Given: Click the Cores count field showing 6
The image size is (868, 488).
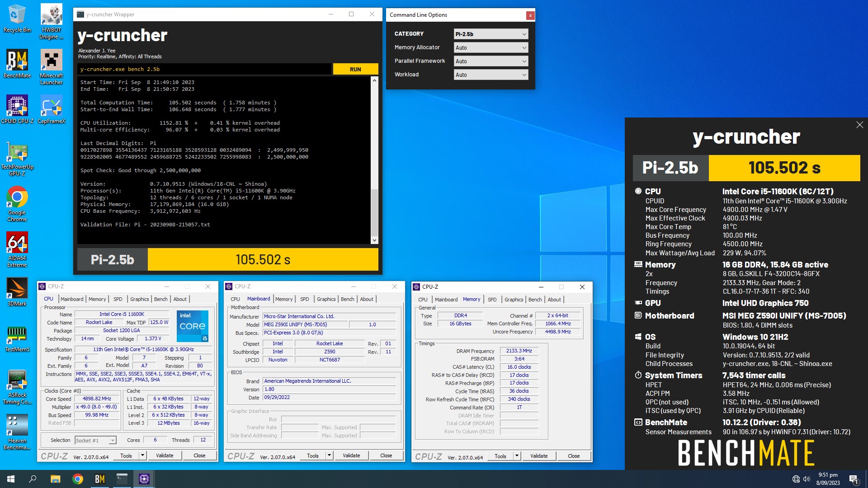Looking at the screenshot, I should (155, 440).
